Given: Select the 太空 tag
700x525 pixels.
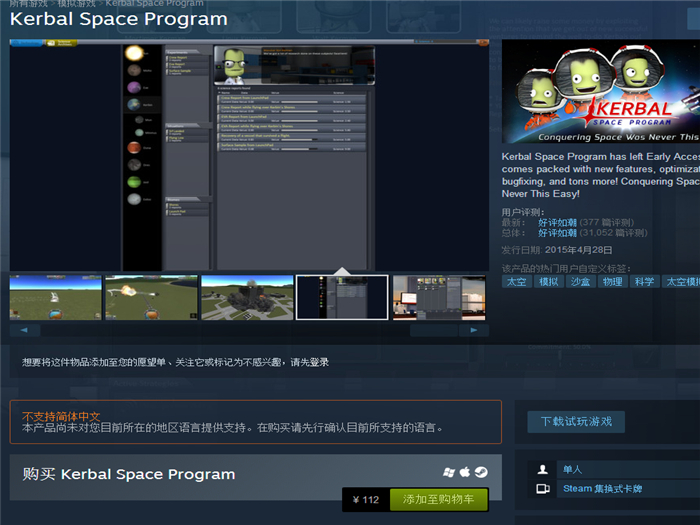Looking at the screenshot, I should [x=517, y=282].
